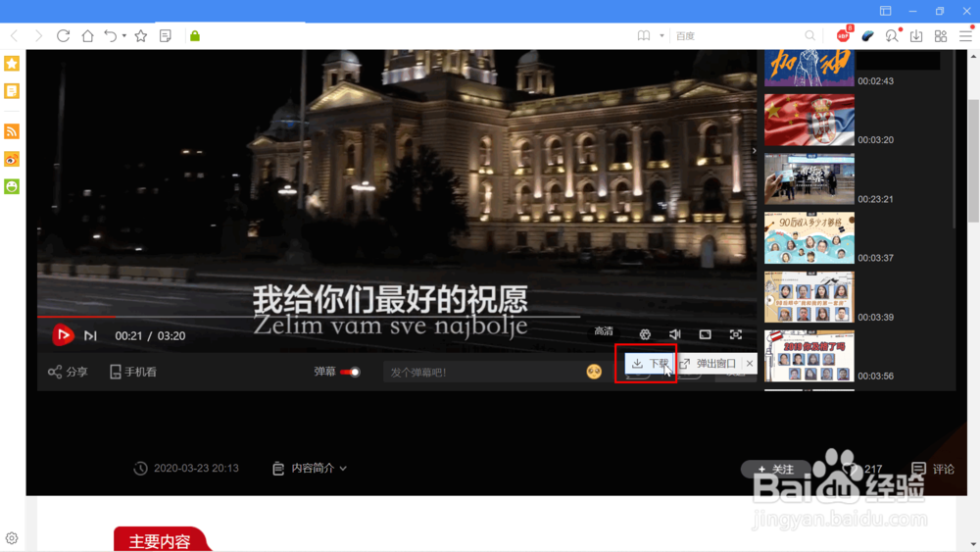
Task: Click the 弹出窗口 pop-out button
Action: pyautogui.click(x=710, y=363)
